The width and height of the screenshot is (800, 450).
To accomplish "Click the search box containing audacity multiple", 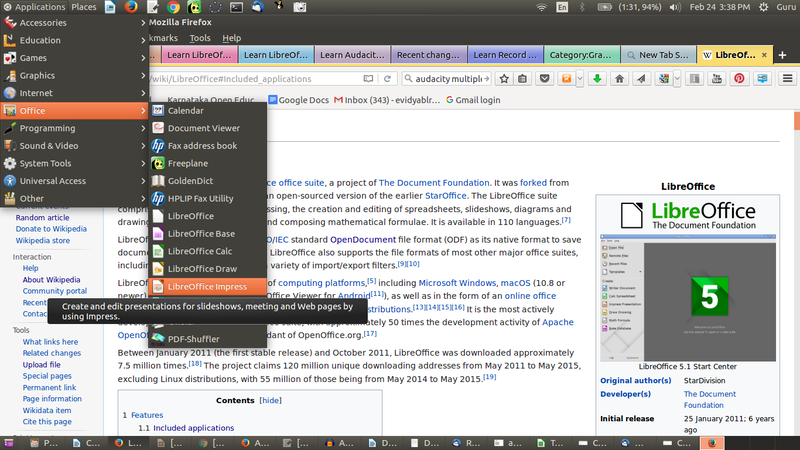I will pyautogui.click(x=447, y=79).
